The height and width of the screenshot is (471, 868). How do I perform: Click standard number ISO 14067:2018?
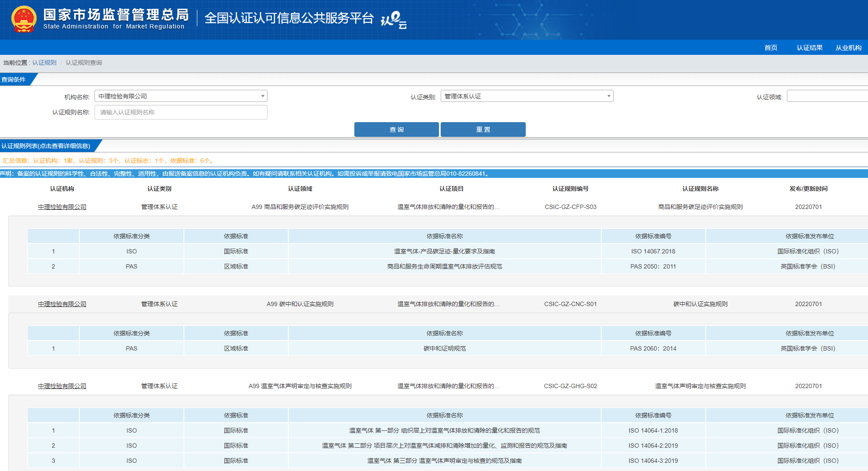(653, 251)
